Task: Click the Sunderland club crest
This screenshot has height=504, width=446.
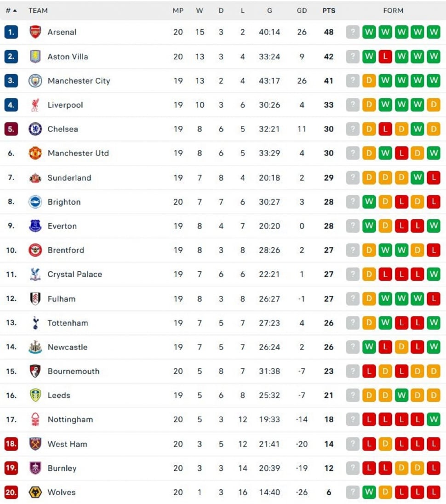Action: (36, 178)
